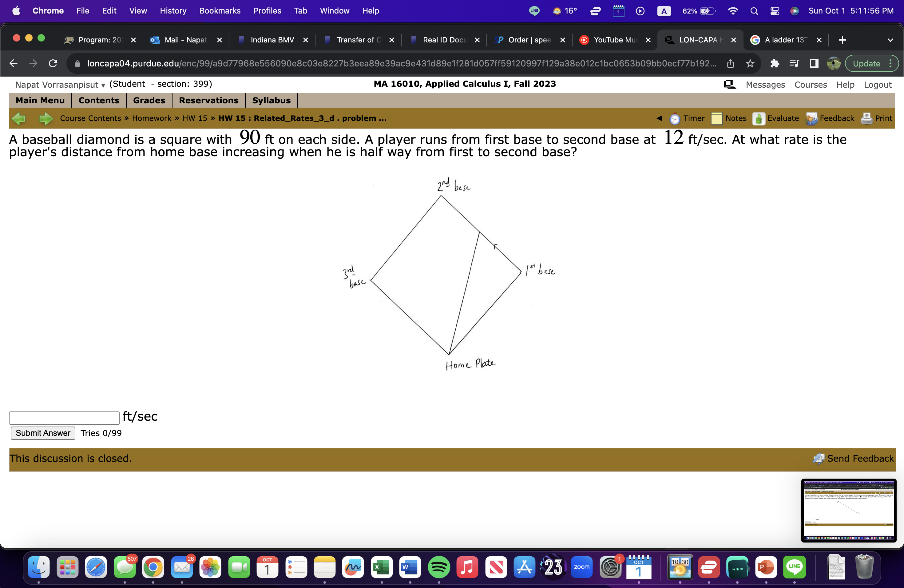904x588 pixels.
Task: Go to previous resource green arrow
Action: [19, 118]
